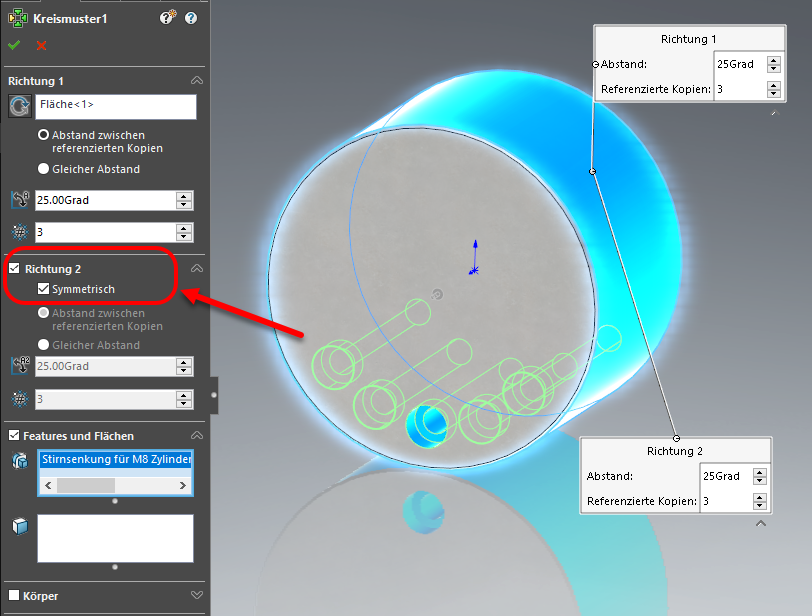Expand the Körper section
The width and height of the screenshot is (812, 616).
click(x=197, y=595)
